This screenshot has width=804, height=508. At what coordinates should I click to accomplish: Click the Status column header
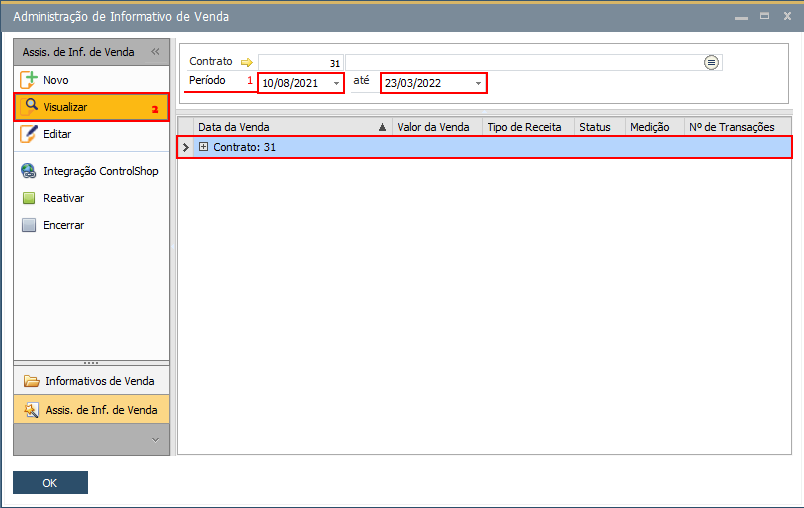coord(599,127)
